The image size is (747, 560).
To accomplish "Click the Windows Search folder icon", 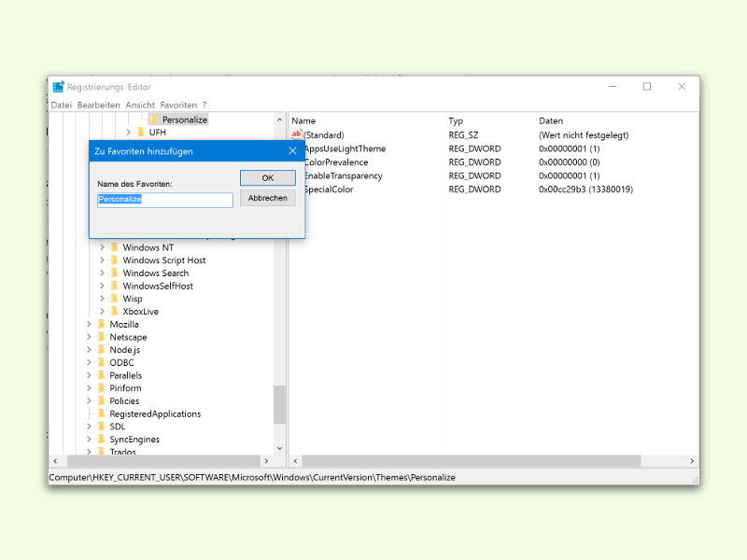I will 114,273.
